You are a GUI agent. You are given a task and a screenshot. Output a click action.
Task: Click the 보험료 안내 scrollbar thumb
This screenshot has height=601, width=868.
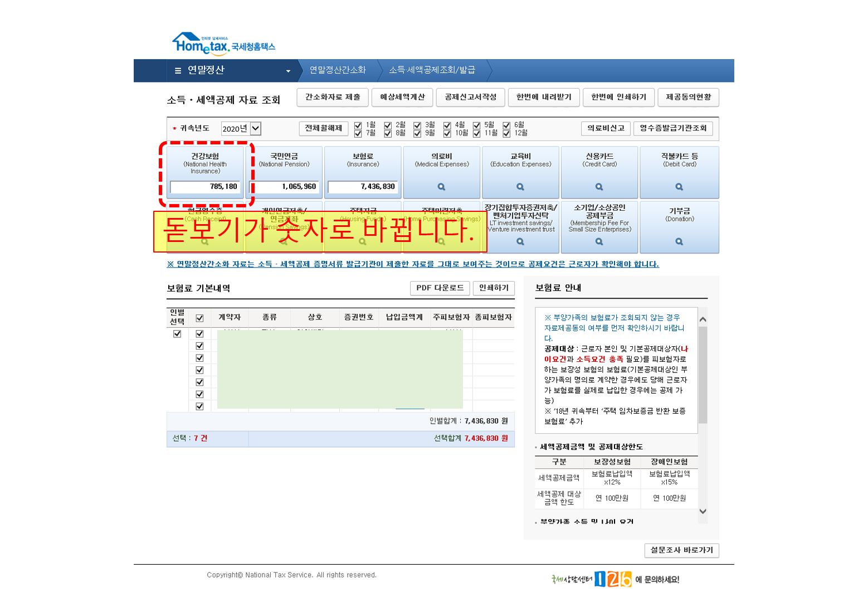tap(703, 375)
